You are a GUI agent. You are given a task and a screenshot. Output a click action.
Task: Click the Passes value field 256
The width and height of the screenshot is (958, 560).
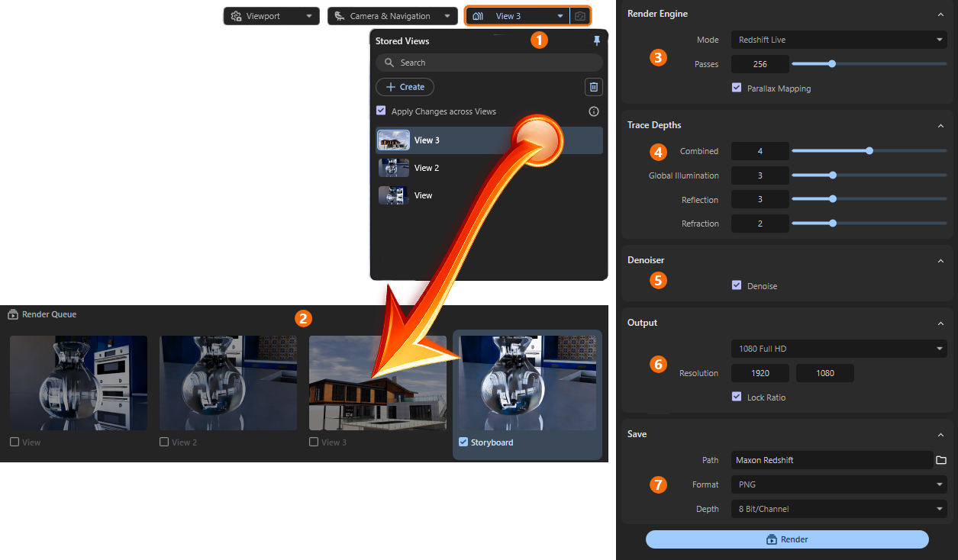click(x=760, y=64)
